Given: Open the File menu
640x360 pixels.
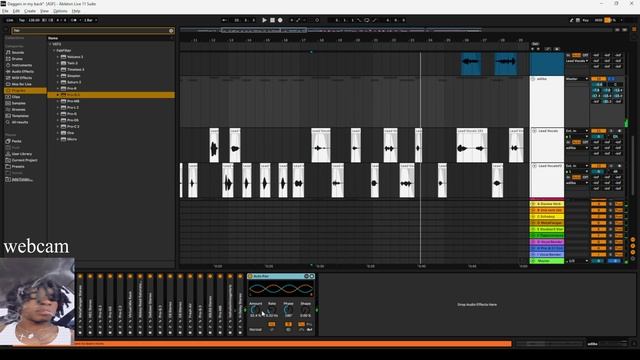Looking at the screenshot, I should tap(5, 11).
